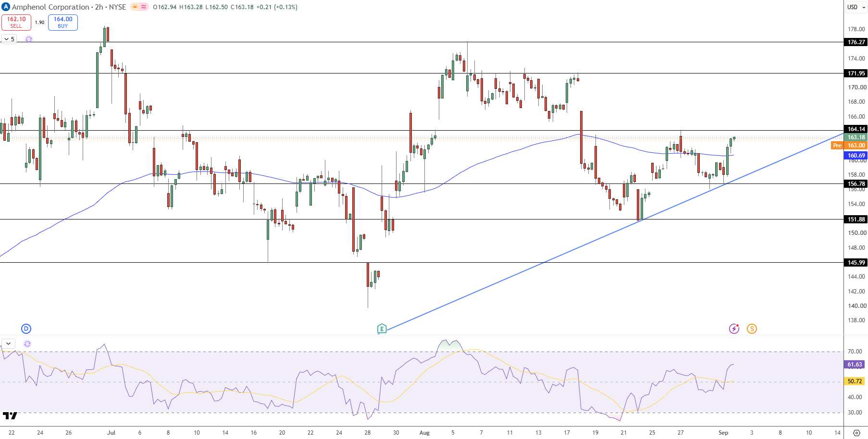
Task: Click the orange S split marker icon
Action: coord(752,329)
